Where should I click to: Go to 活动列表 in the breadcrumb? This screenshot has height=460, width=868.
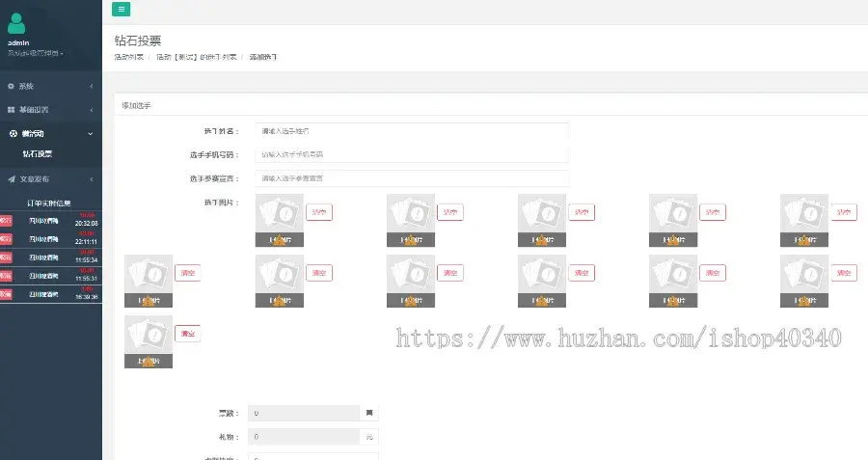pyautogui.click(x=129, y=57)
